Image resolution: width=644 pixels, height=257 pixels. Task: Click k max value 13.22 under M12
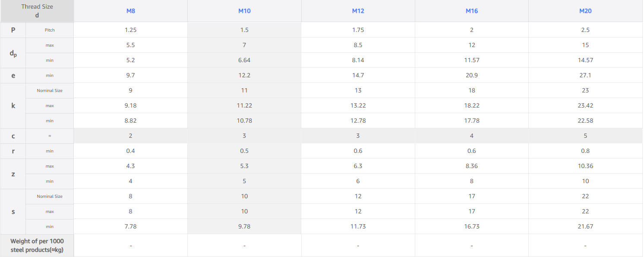[x=358, y=105]
